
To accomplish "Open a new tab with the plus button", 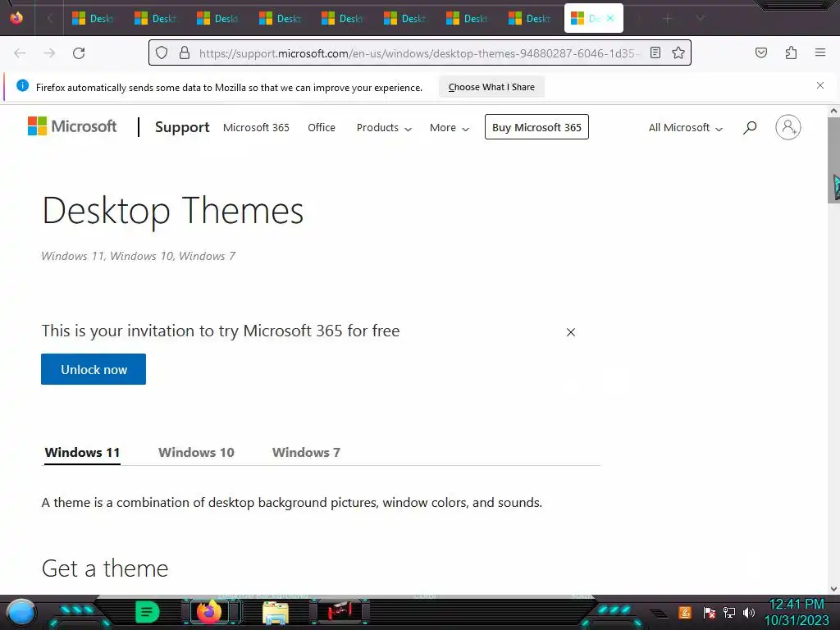I will [x=668, y=19].
